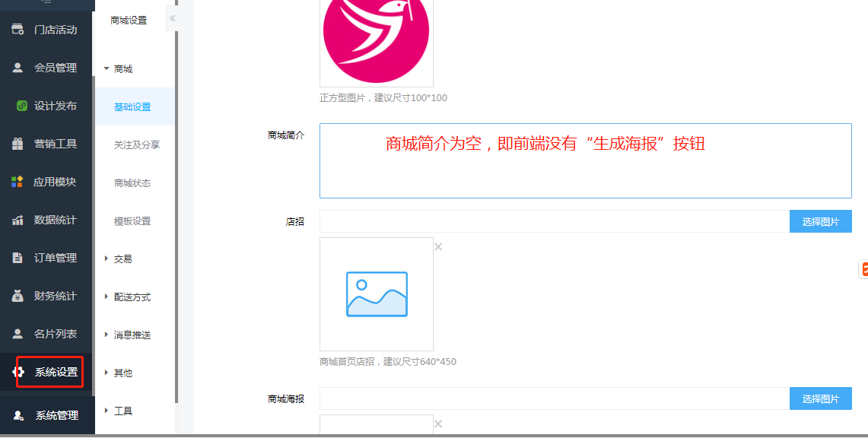Click the 财务统计 money bag icon
The image size is (868, 438).
coord(17,296)
